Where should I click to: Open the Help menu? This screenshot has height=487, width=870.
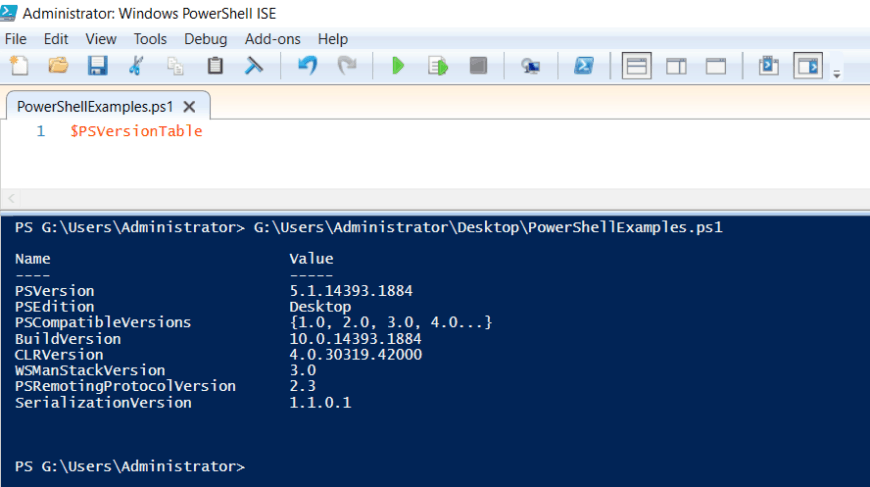coord(333,39)
